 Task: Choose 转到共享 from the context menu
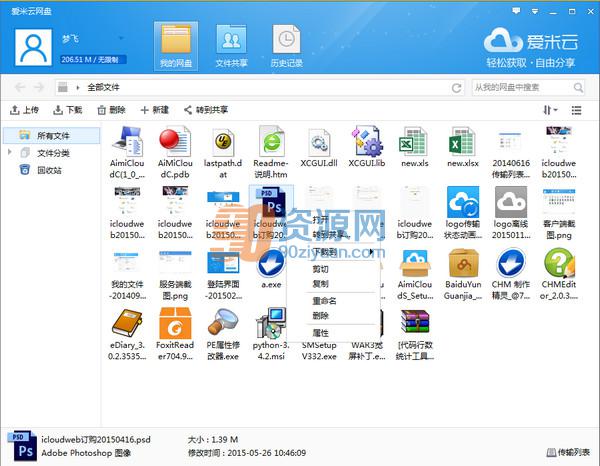click(331, 235)
